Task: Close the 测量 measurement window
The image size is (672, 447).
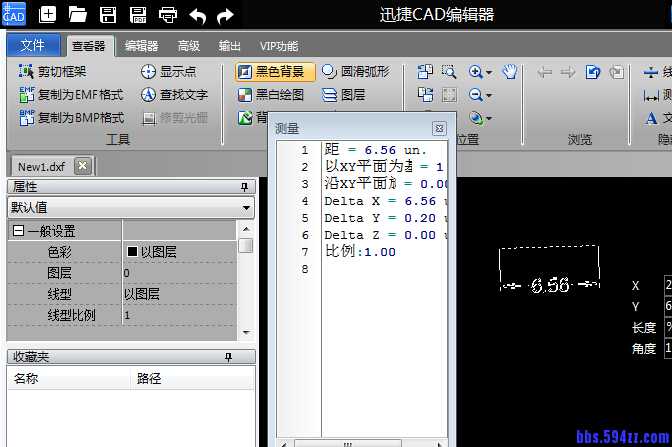Action: (438, 129)
